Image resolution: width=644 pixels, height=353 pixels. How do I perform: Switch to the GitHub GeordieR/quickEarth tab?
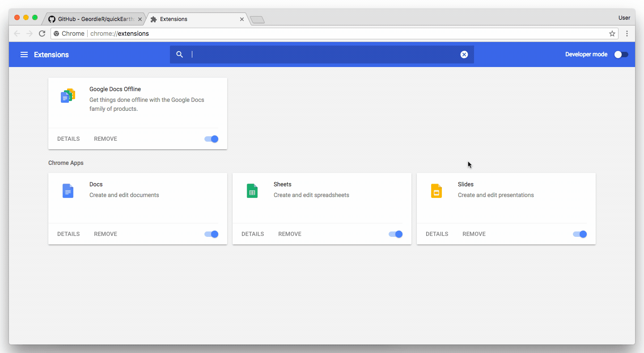[x=96, y=19]
